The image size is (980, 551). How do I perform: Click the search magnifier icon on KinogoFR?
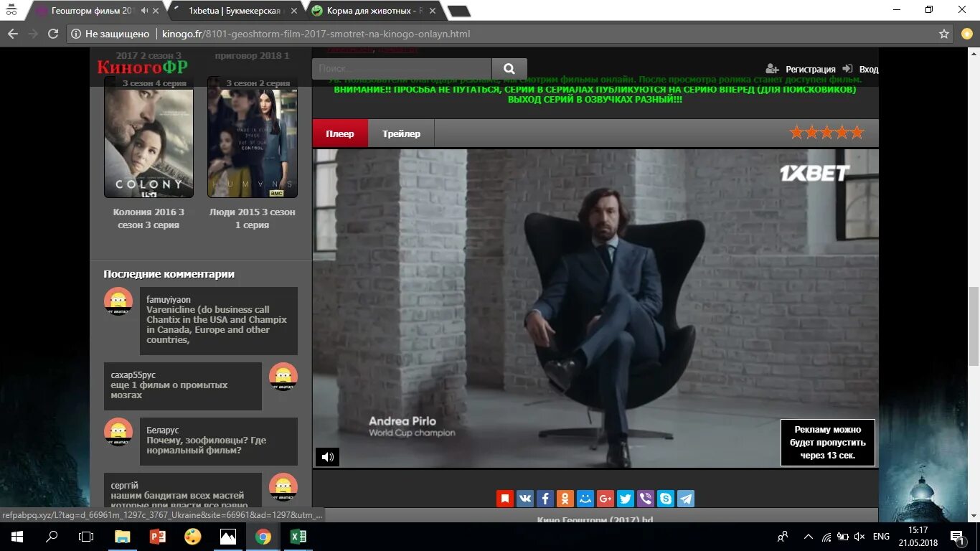(509, 68)
